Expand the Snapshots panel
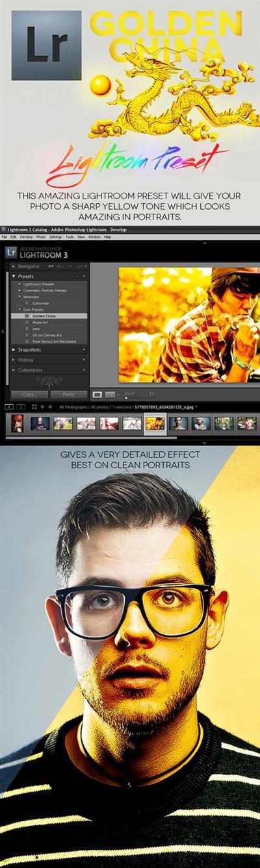The height and width of the screenshot is (868, 260). [14, 349]
